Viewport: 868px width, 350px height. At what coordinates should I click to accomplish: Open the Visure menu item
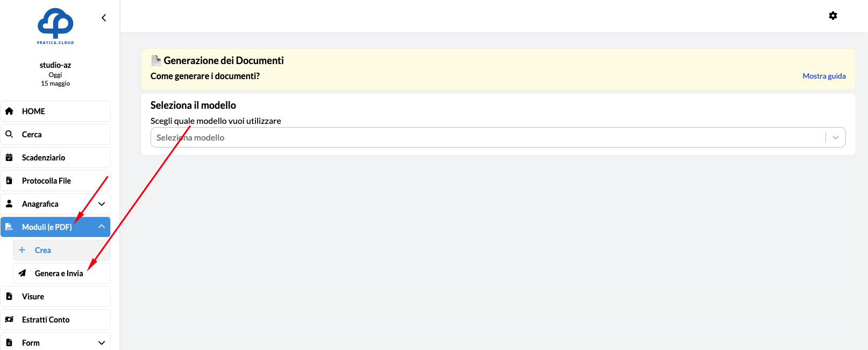click(33, 296)
